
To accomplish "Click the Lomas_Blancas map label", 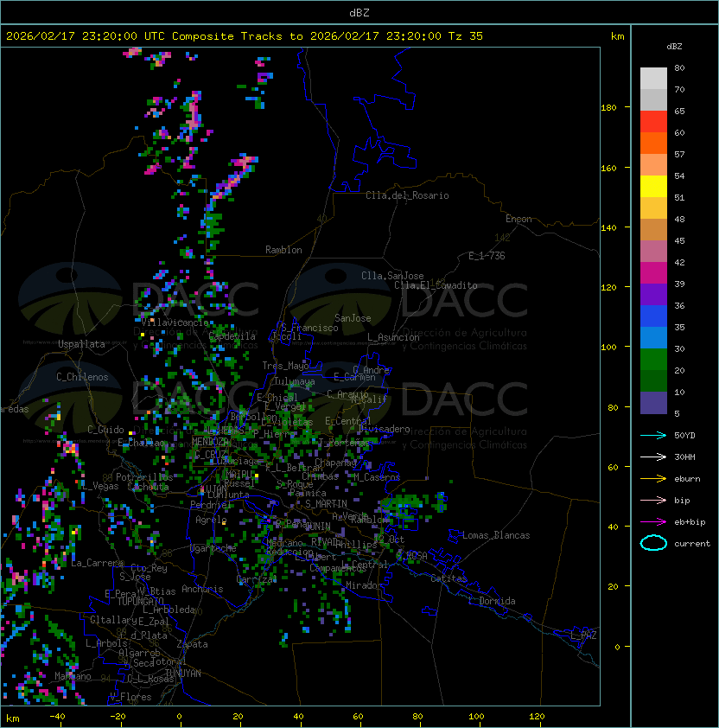I will pos(496,535).
